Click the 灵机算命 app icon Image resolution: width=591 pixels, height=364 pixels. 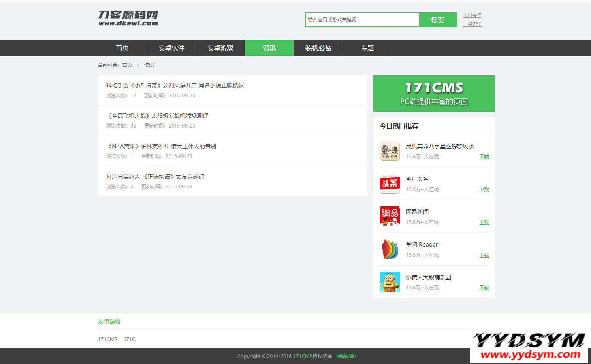pos(389,151)
